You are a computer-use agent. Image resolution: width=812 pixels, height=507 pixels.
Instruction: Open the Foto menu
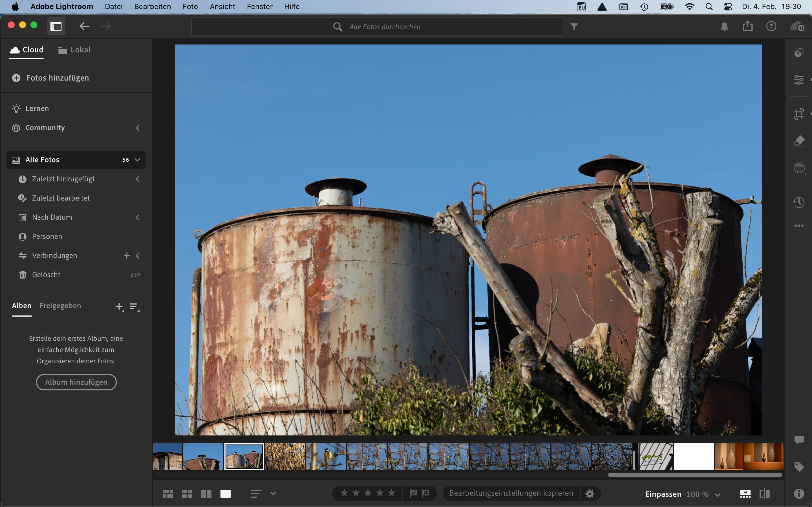coord(190,6)
